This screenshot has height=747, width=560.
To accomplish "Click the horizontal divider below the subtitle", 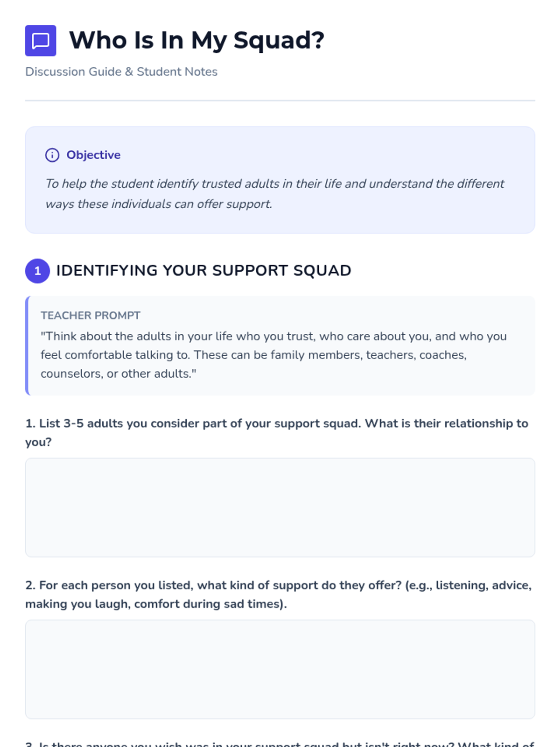I will 280,100.
